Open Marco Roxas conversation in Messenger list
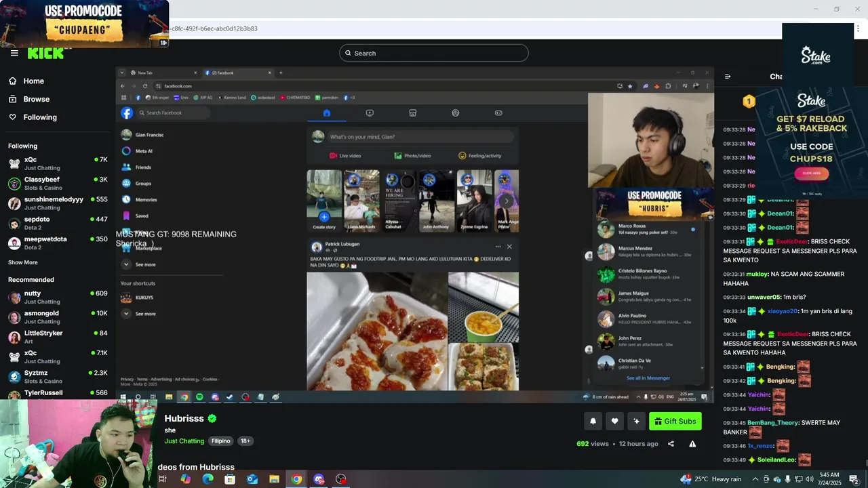868x488 pixels. pos(647,229)
